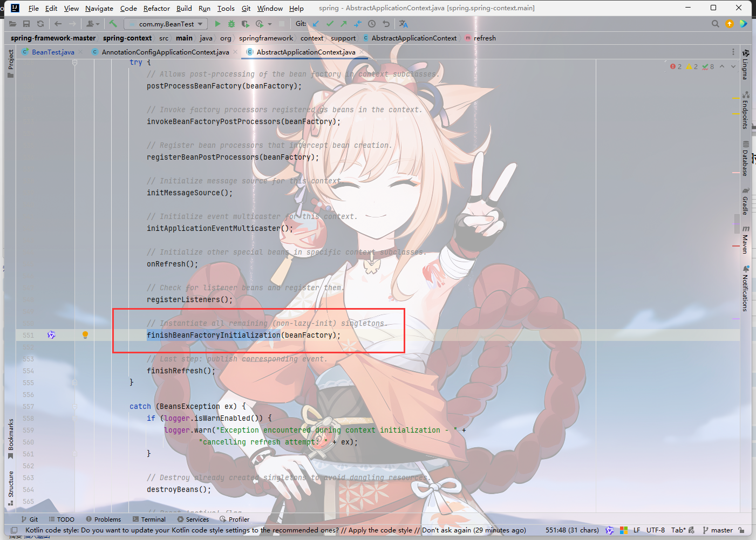This screenshot has height=540, width=756.
Task: Click spring-context breadcrumb in navigation bar
Action: tap(127, 38)
